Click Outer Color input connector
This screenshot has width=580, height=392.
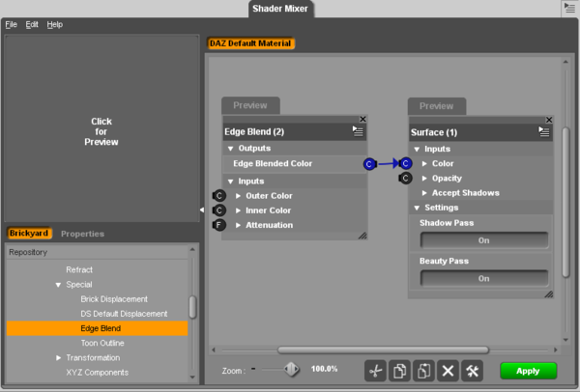point(219,195)
